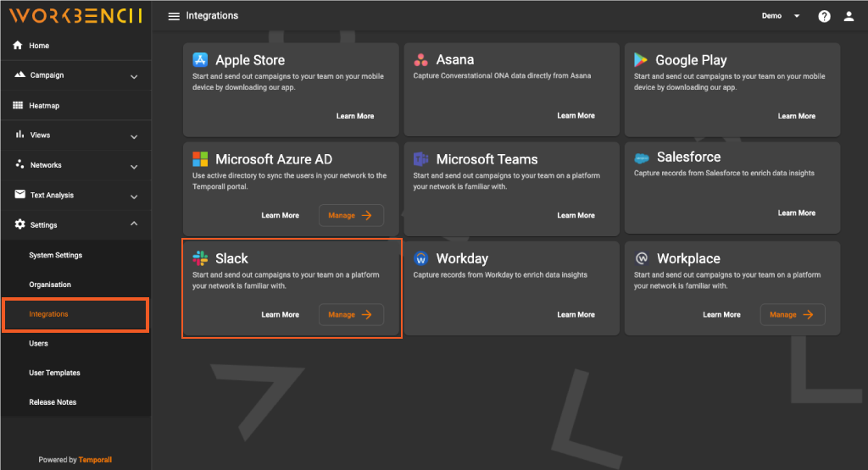Click Learn More on Microsoft Teams card
Image resolution: width=868 pixels, height=470 pixels.
point(576,216)
